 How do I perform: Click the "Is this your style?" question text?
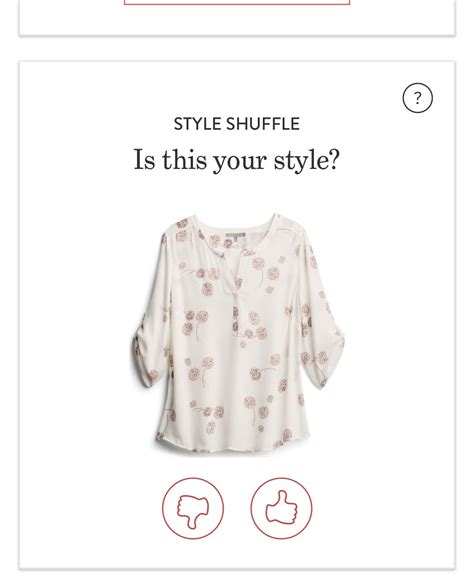(237, 160)
